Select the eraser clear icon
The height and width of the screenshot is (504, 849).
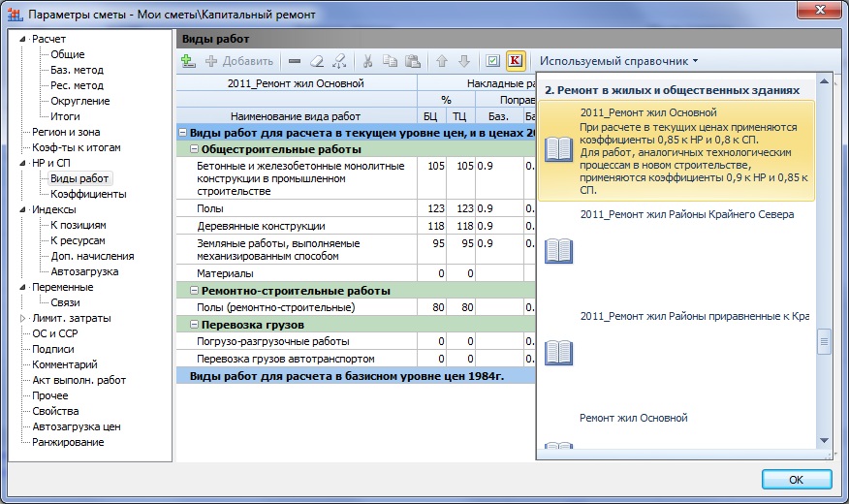point(317,61)
